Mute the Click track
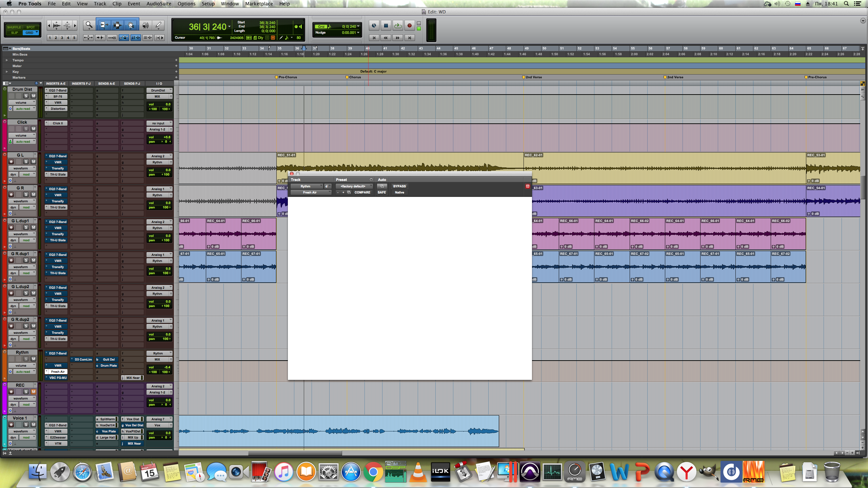Viewport: 868px width, 488px height. [x=33, y=129]
